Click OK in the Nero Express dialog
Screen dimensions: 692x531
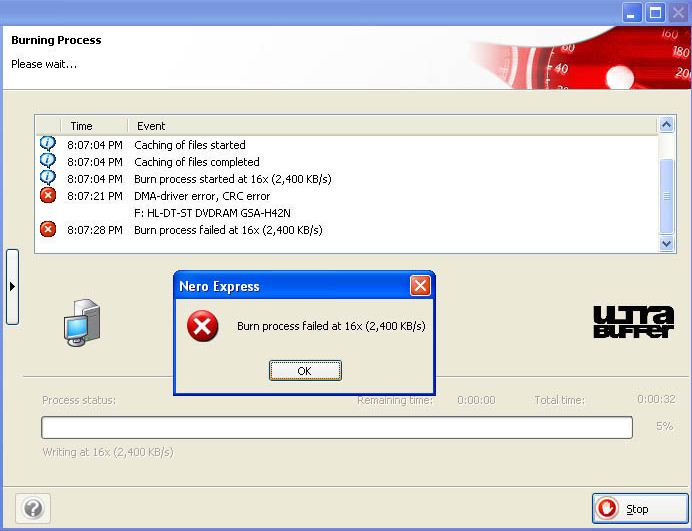305,371
